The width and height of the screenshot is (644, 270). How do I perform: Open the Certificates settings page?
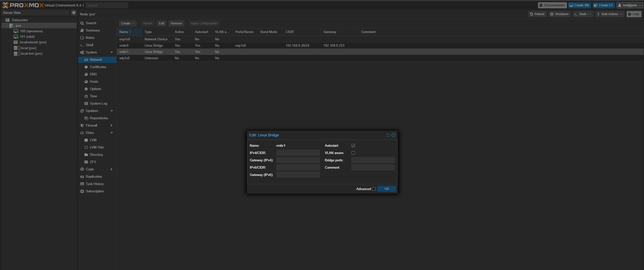pyautogui.click(x=98, y=67)
